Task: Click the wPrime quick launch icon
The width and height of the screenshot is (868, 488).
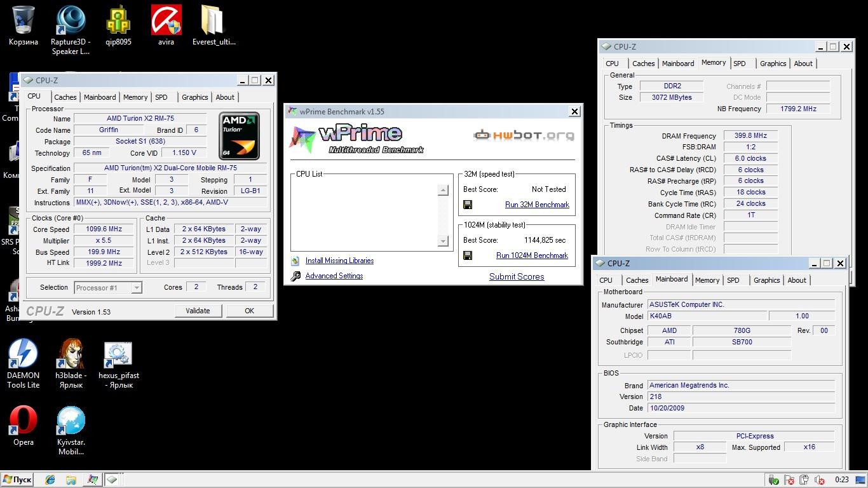Action: tap(93, 480)
